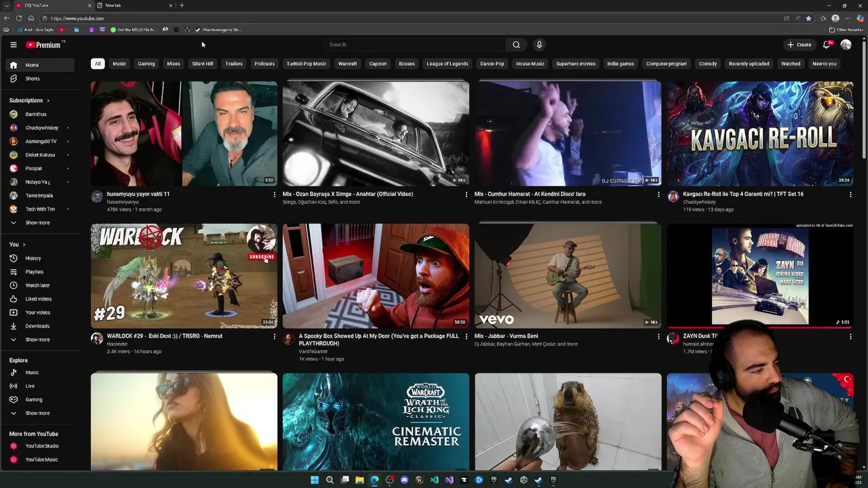Show more under Explore section
Screen dimensions: 868x488
[x=41, y=413]
